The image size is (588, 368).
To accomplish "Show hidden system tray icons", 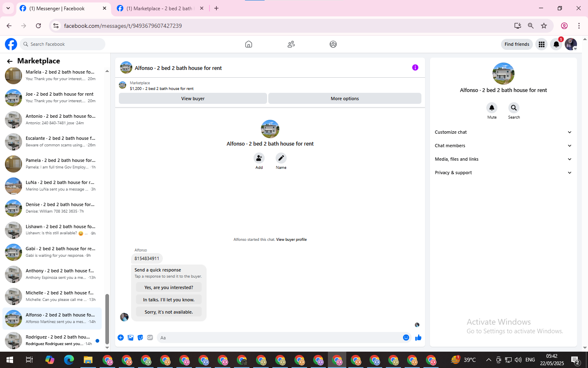I will [488, 360].
